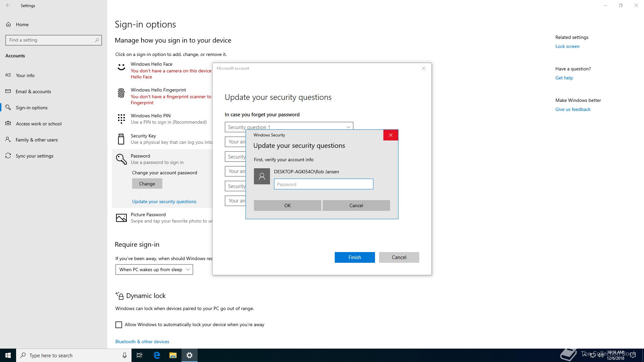The image size is (644, 362).
Task: Click the Settings gear icon in taskbar
Action: (190, 355)
